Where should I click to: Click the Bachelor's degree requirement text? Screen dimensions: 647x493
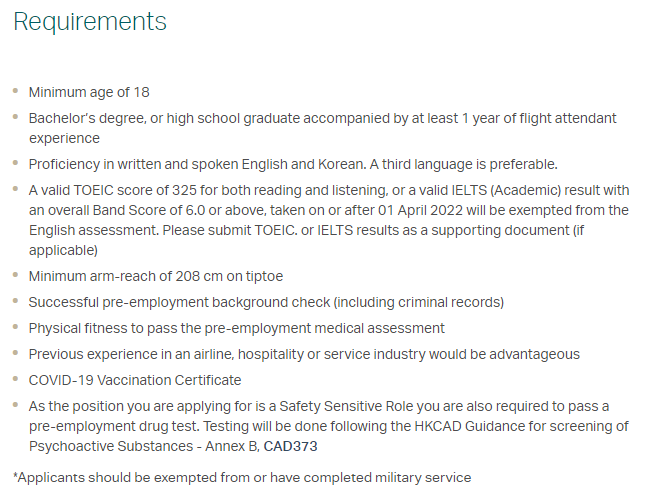coord(322,128)
